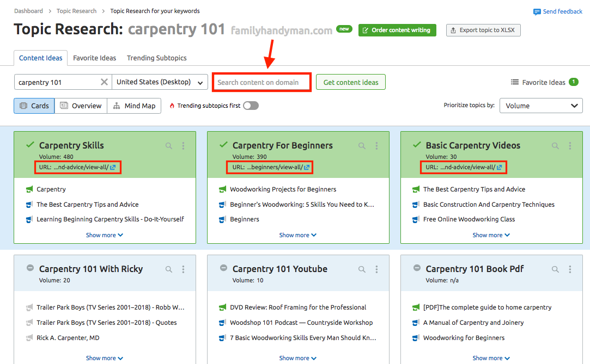Open the United States (Desktop) dropdown
590x364 pixels.
tap(160, 82)
